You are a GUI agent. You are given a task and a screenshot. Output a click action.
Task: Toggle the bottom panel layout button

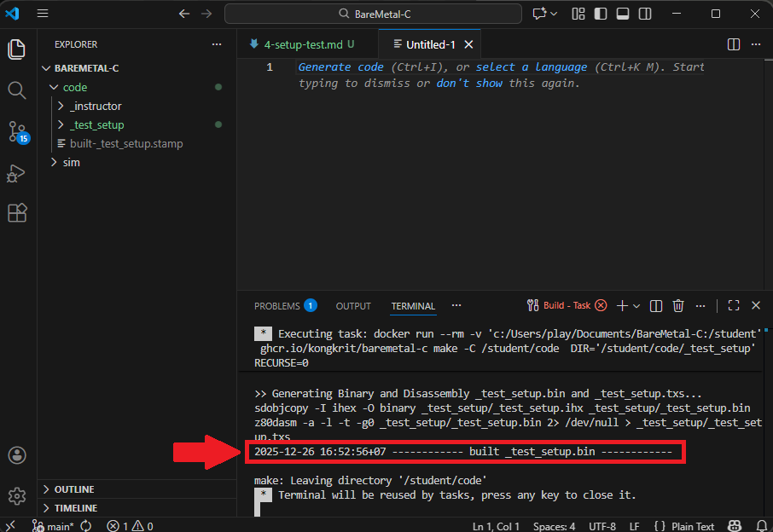[x=622, y=14]
